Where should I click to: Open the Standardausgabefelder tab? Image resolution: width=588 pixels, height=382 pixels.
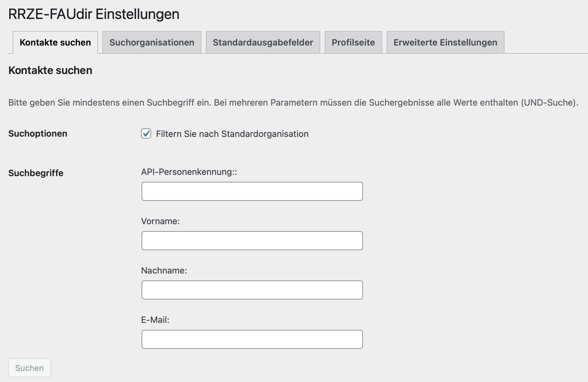click(263, 42)
